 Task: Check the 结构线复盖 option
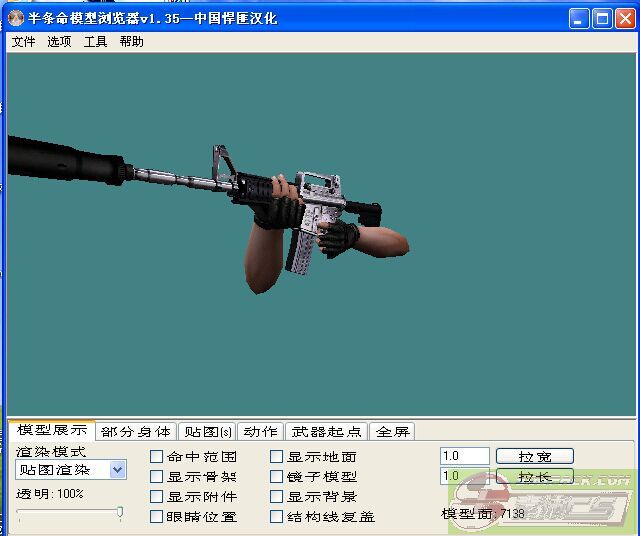pos(277,517)
